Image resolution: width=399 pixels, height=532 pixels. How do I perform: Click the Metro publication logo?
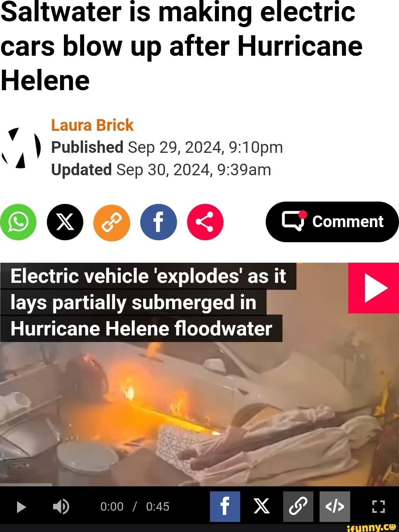pyautogui.click(x=21, y=148)
